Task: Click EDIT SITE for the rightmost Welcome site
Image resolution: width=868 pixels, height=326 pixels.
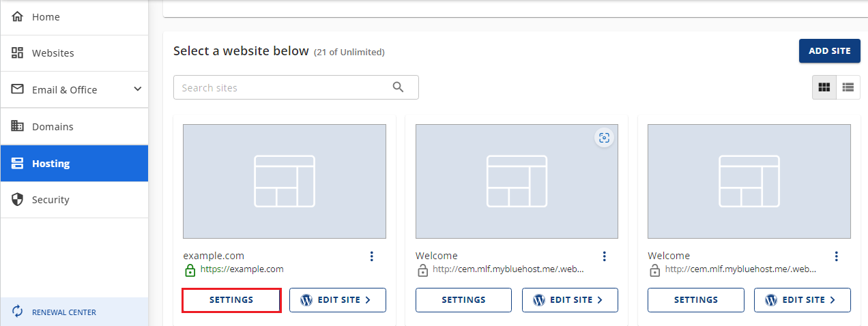Action: (802, 300)
